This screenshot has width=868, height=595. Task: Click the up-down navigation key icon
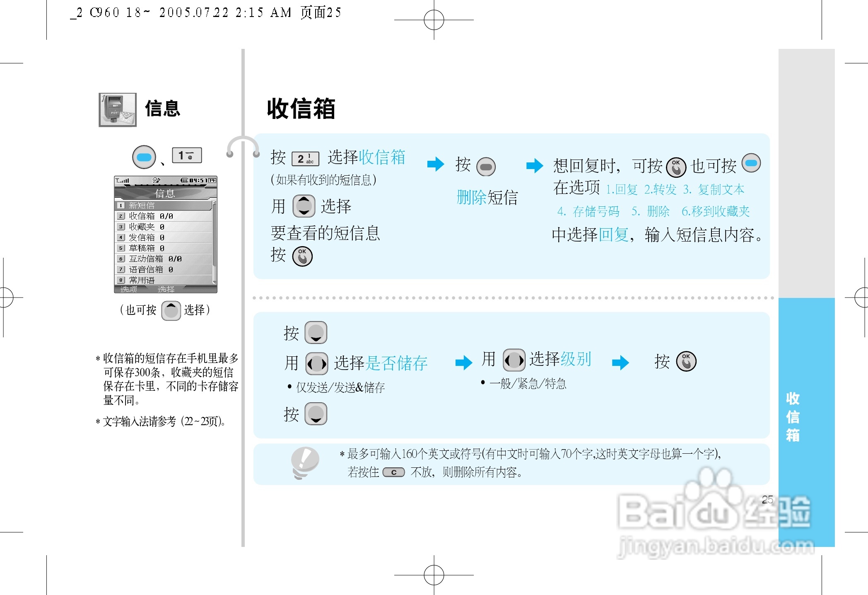[304, 206]
